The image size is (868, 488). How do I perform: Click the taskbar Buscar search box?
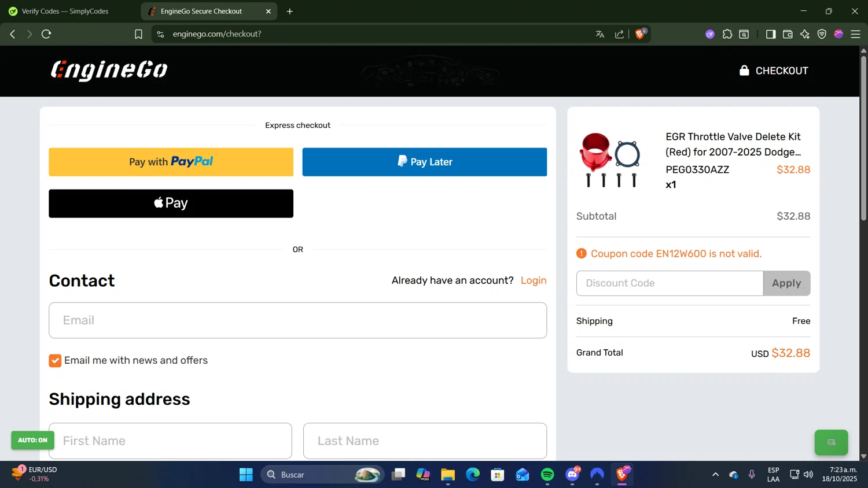point(322,475)
